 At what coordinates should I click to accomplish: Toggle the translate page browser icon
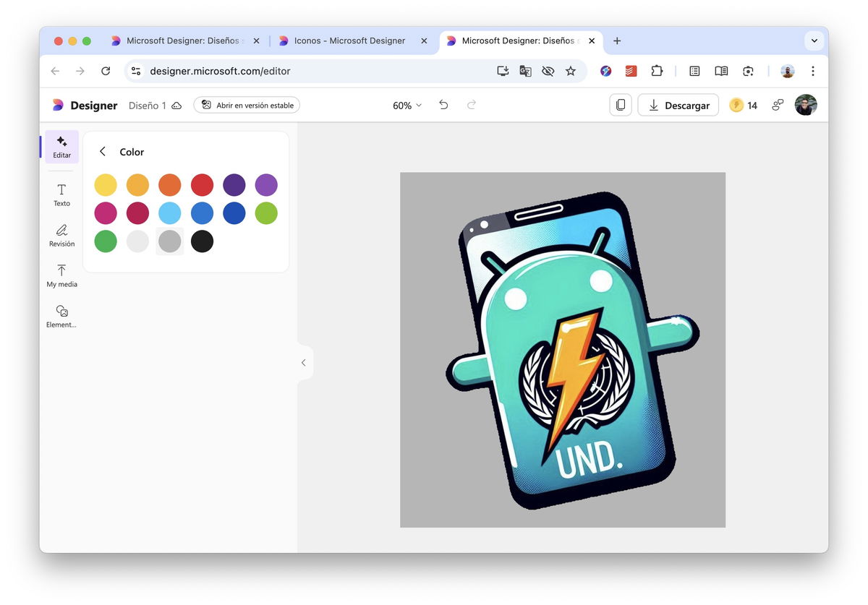click(x=525, y=71)
